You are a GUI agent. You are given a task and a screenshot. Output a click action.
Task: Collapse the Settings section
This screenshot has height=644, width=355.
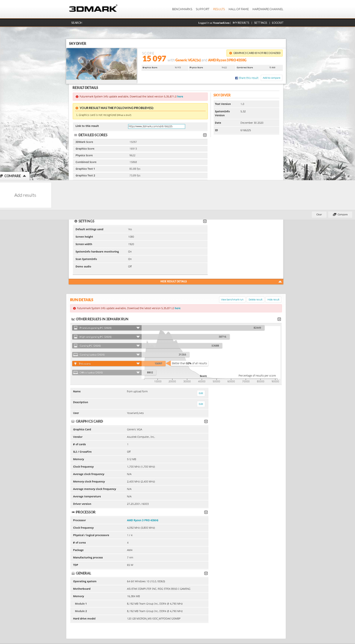205,221
